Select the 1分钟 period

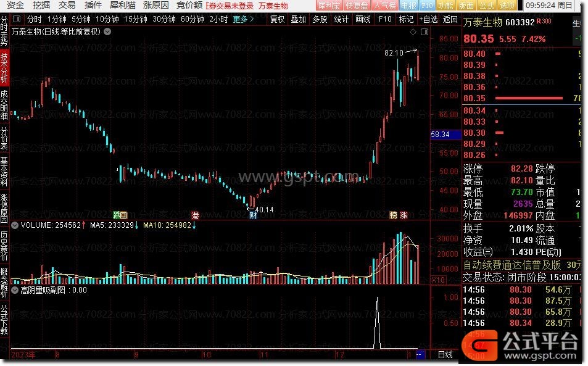click(57, 19)
